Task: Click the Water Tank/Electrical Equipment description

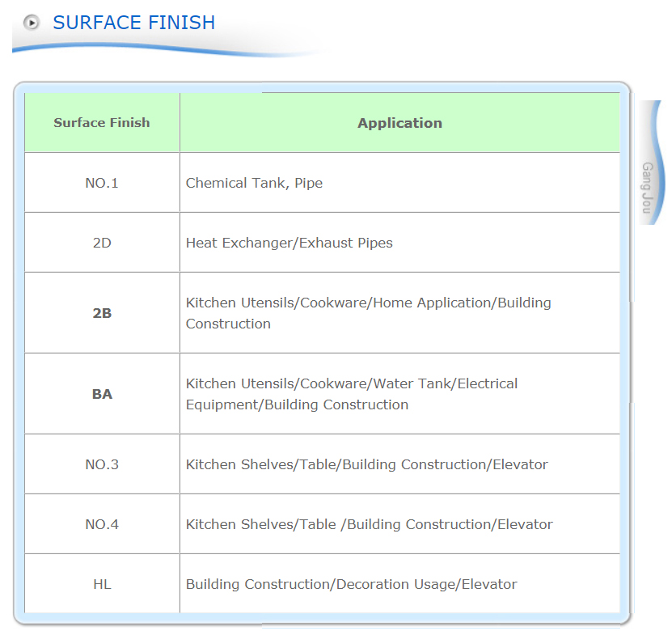Action: 352,394
